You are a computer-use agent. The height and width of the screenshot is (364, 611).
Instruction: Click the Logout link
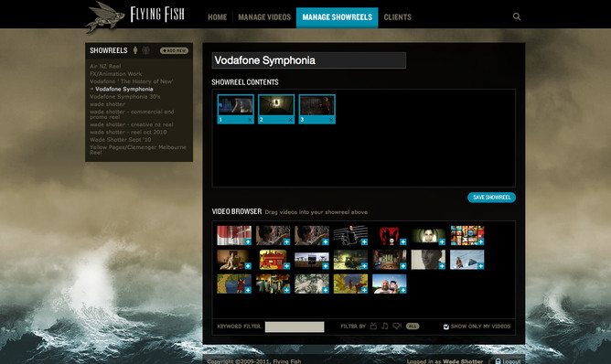511,361
